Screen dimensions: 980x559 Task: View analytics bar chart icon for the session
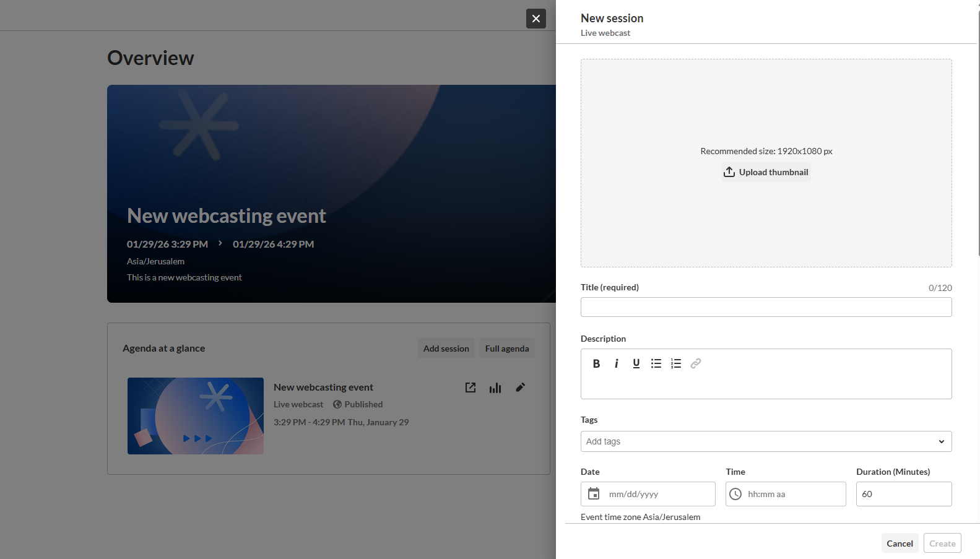pos(495,388)
